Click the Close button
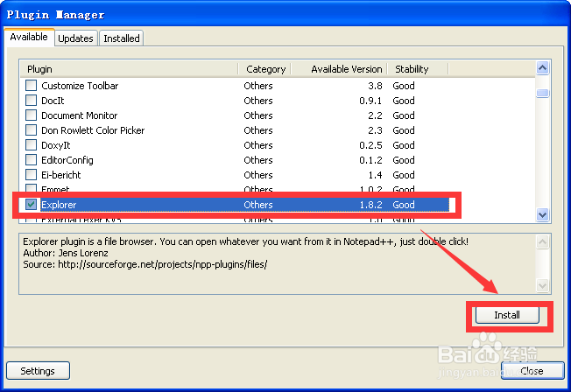Image resolution: width=571 pixels, height=392 pixels. [532, 371]
